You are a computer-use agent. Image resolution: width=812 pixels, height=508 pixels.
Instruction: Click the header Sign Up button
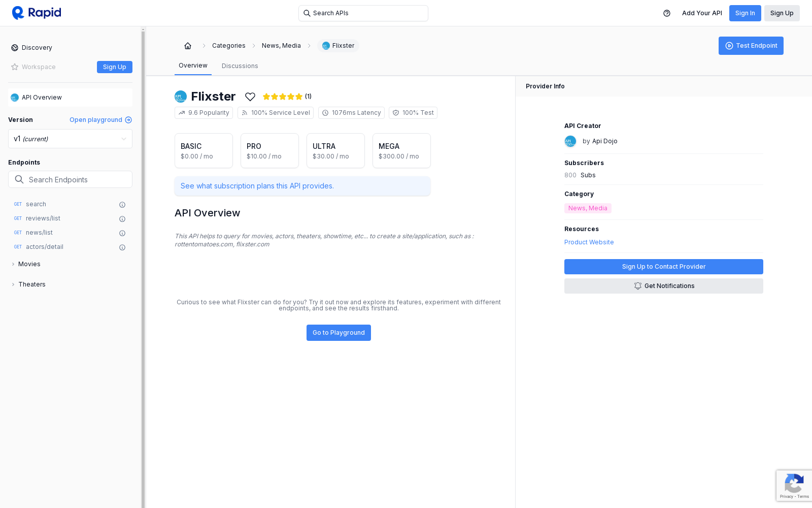tap(782, 13)
